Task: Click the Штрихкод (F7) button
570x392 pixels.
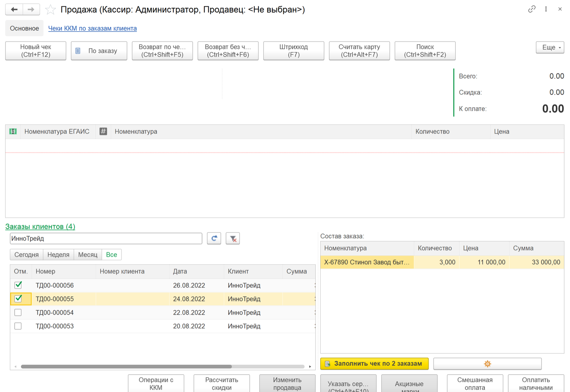Action: [x=294, y=51]
